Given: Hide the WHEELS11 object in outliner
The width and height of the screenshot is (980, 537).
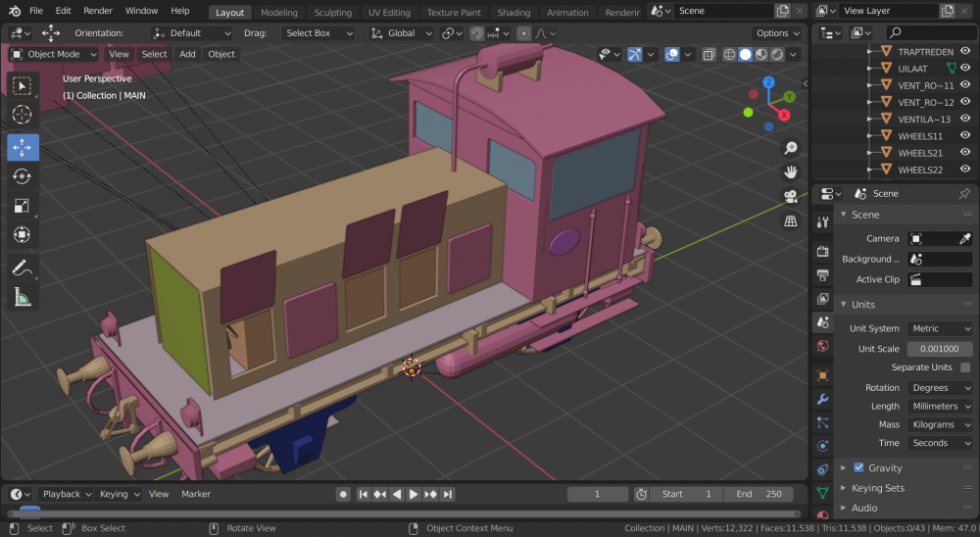Looking at the screenshot, I should point(965,136).
